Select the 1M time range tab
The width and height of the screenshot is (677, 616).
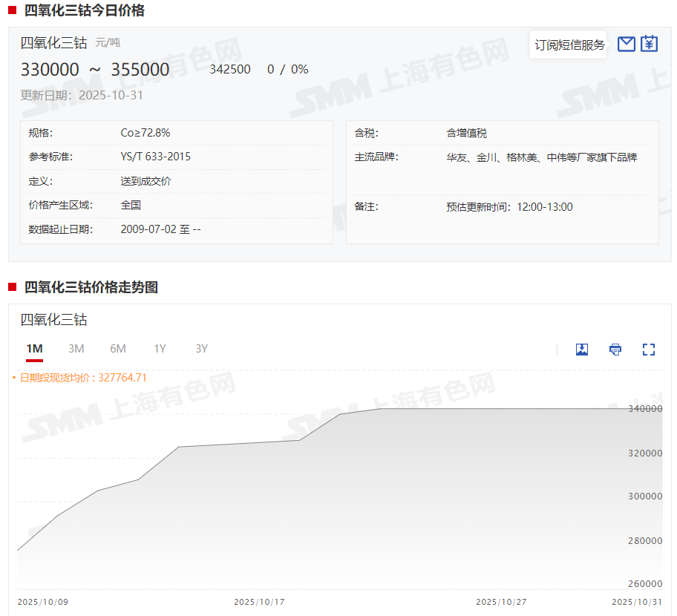[34, 349]
